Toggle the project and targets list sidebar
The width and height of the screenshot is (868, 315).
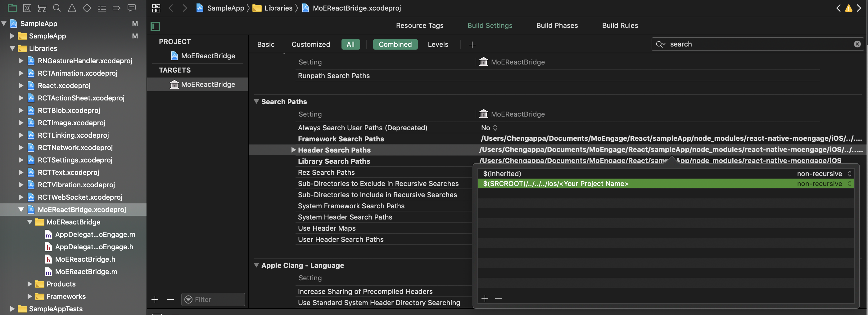tap(155, 26)
